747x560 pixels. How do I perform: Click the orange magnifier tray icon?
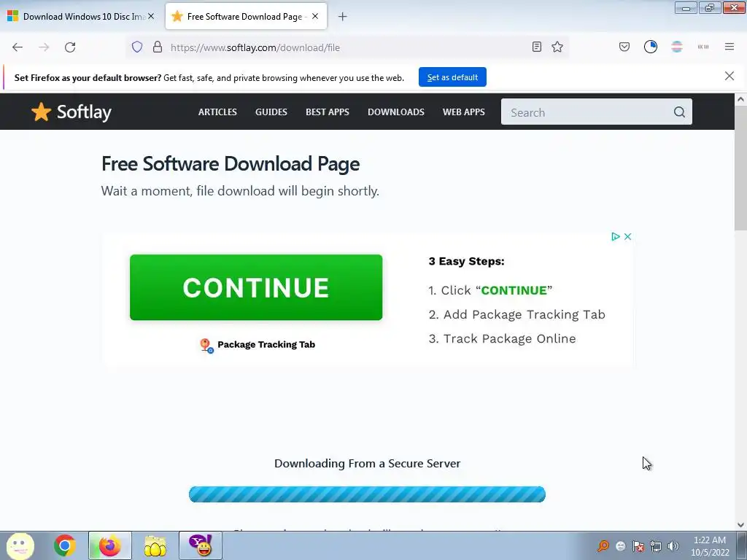(603, 546)
